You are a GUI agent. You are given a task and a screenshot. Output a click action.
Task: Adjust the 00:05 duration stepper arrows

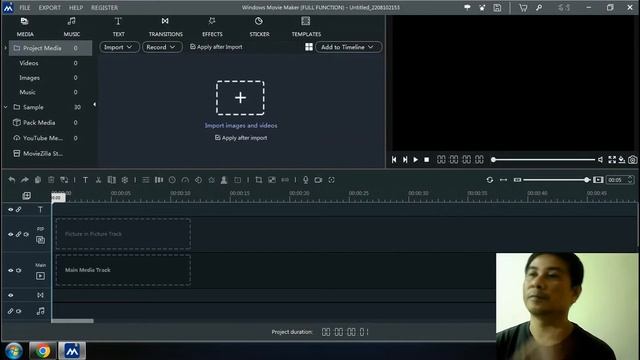pos(630,180)
